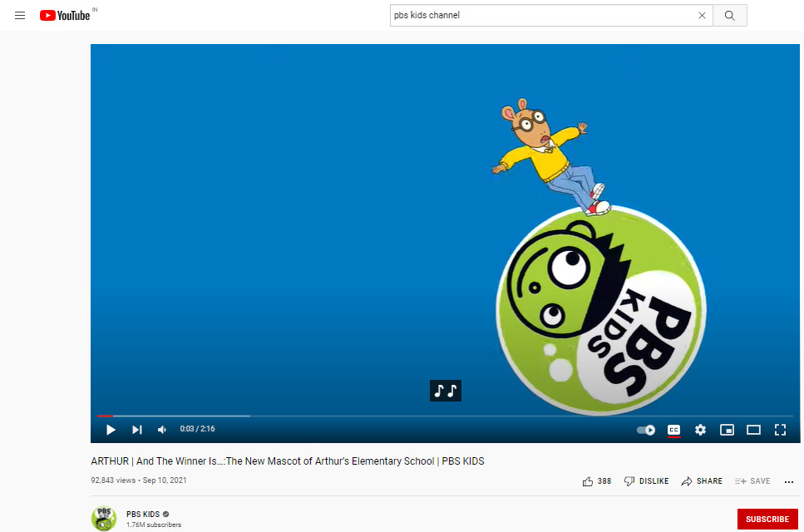Image resolution: width=804 pixels, height=532 pixels.
Task: Clear the search box text
Action: (702, 15)
